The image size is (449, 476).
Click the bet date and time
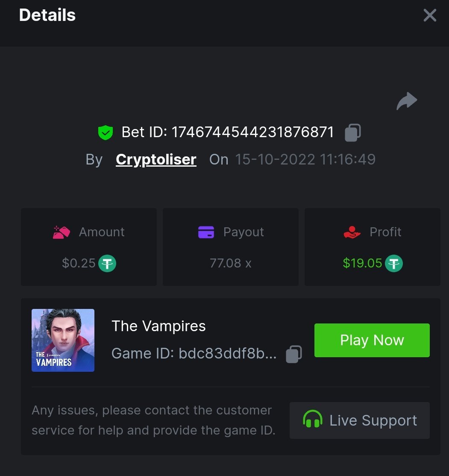[305, 159]
